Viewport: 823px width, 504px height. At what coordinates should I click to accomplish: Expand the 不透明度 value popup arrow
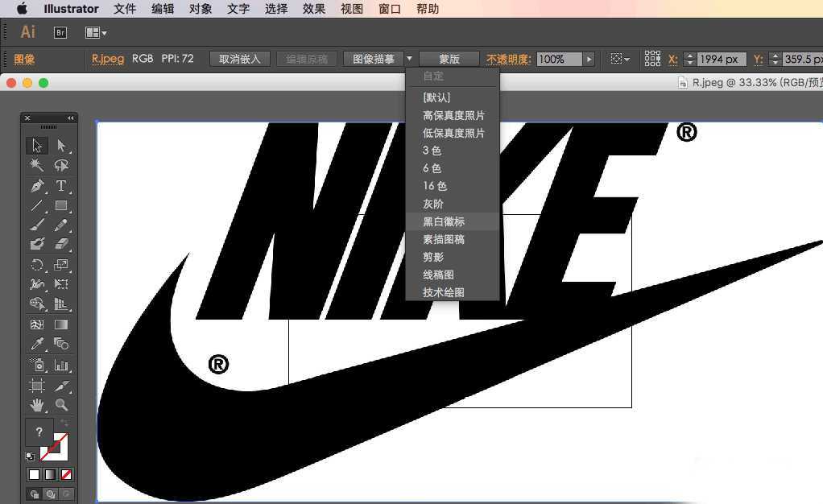(589, 59)
